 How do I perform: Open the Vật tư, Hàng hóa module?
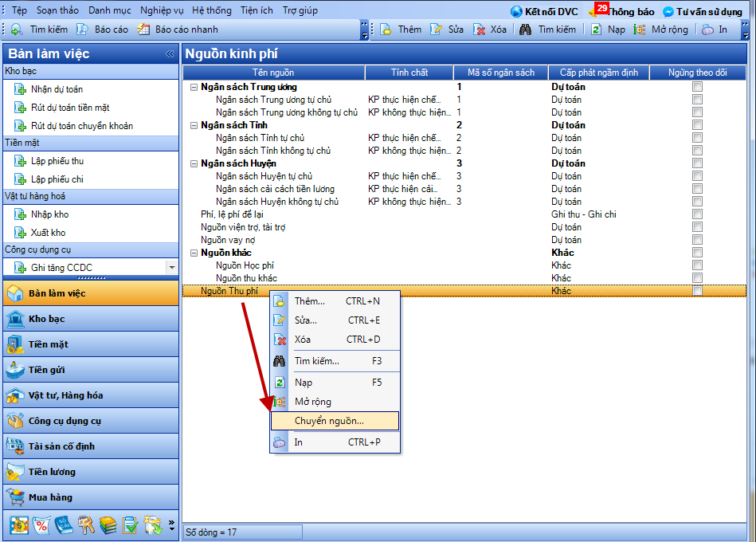coord(91,395)
